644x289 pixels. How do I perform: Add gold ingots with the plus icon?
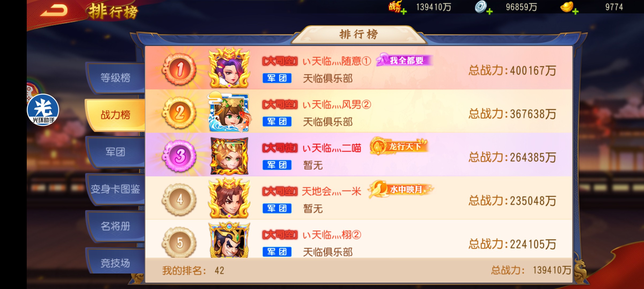point(576,12)
